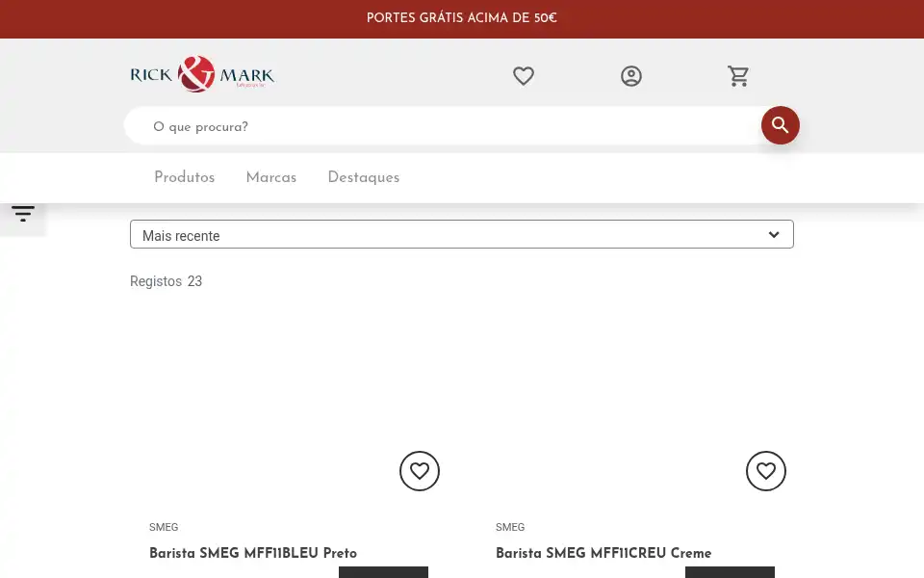Open the shopping cart icon

pyautogui.click(x=738, y=76)
